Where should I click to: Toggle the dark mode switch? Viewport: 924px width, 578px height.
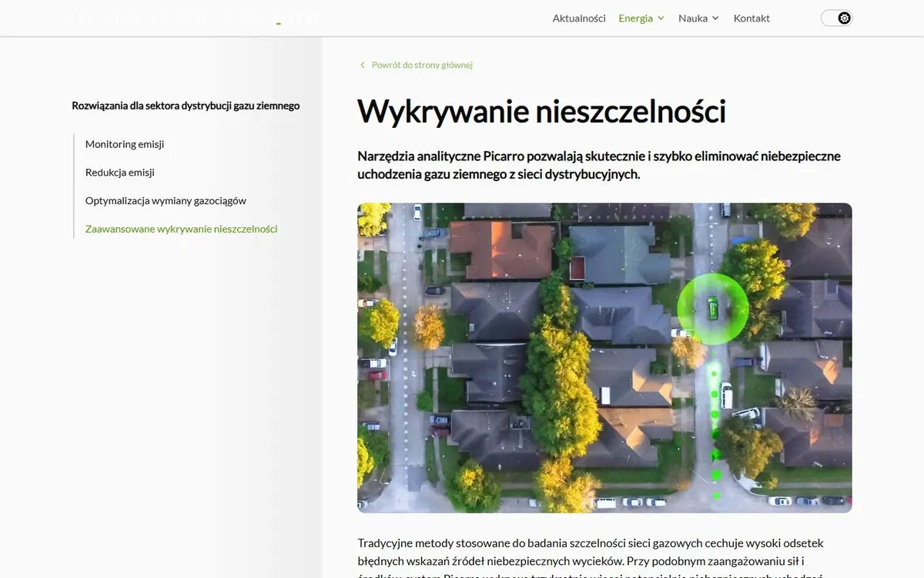(836, 18)
